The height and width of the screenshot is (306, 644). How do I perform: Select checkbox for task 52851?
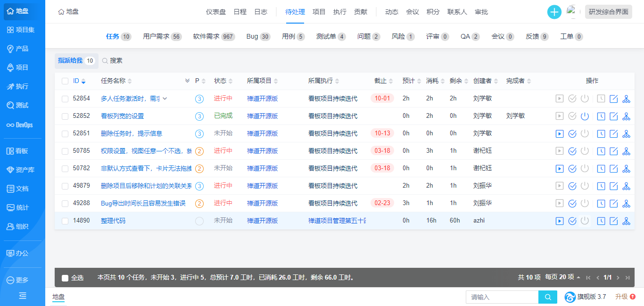pyautogui.click(x=65, y=134)
